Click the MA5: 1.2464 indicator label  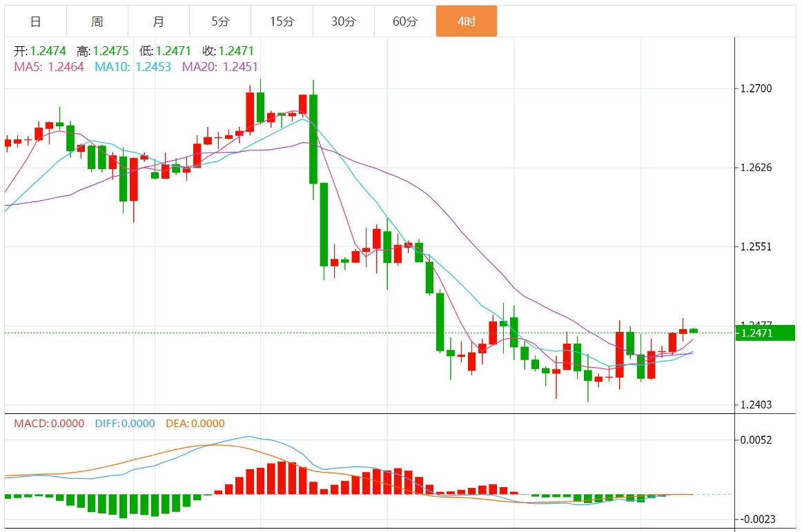pyautogui.click(x=48, y=67)
